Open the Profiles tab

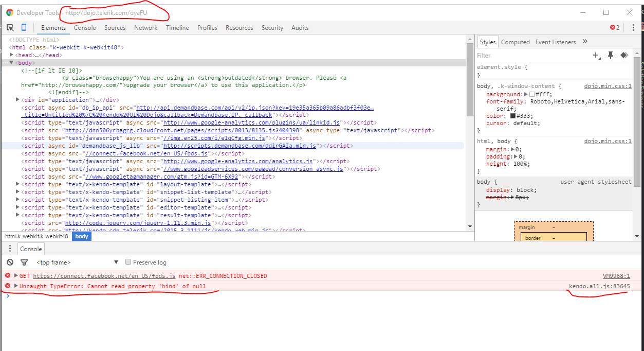(x=207, y=28)
